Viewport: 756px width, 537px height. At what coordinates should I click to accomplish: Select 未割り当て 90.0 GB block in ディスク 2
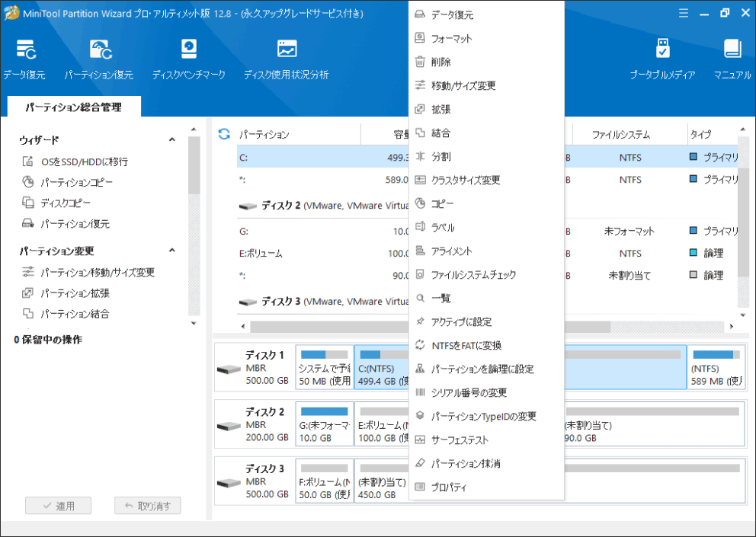click(654, 424)
